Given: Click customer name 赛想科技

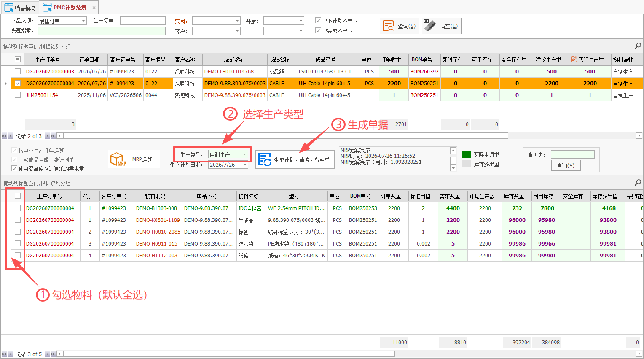Looking at the screenshot, I should click(x=185, y=95).
